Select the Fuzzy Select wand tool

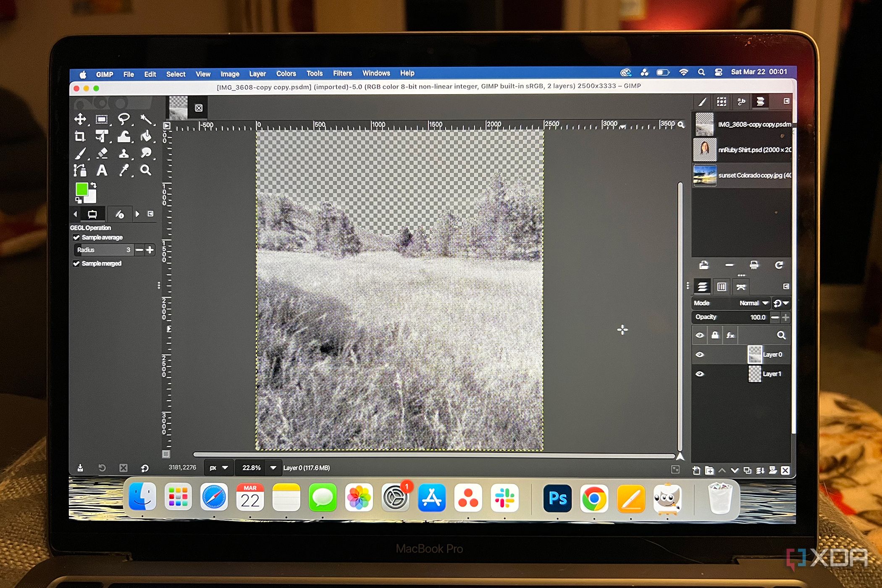[x=146, y=119]
